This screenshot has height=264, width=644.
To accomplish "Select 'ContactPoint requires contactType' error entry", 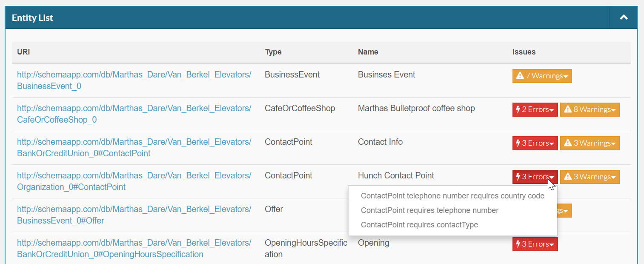I will pyautogui.click(x=419, y=225).
